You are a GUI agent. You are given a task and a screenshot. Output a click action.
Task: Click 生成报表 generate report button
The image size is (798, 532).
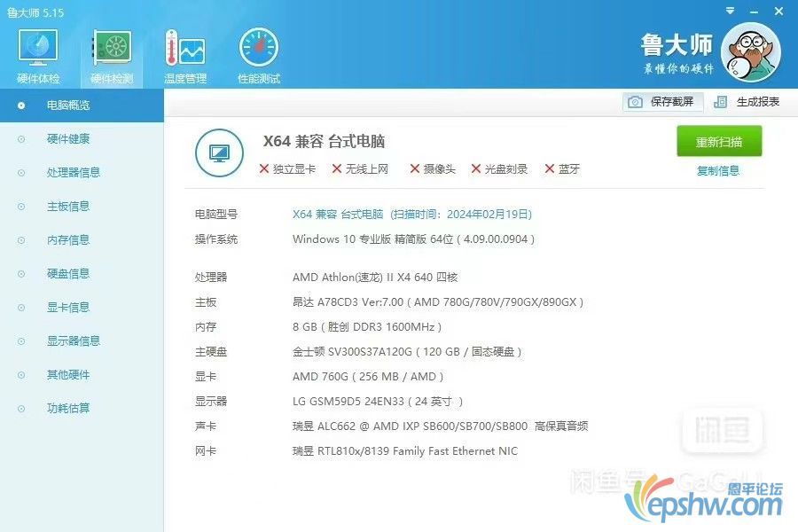747,102
